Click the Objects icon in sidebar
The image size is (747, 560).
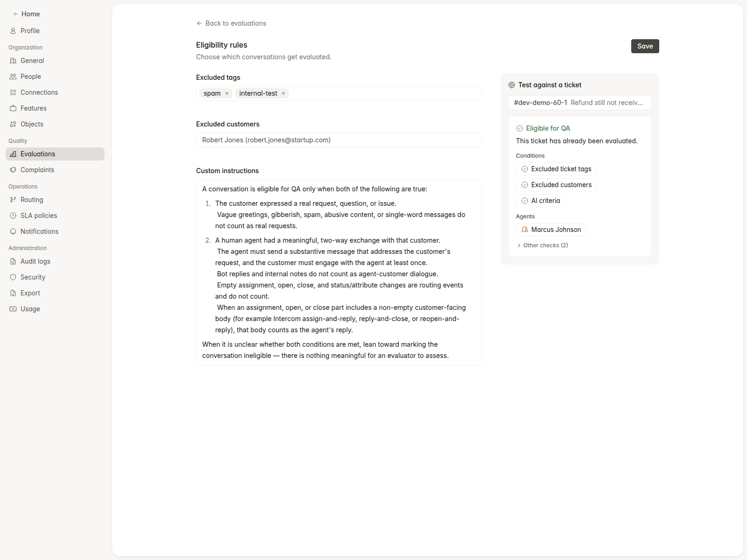tap(13, 124)
